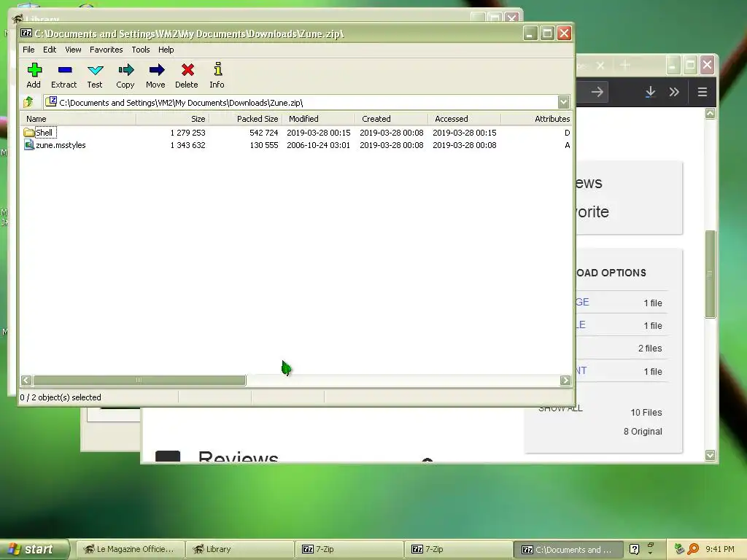Click the taskbar clock 9:41 PM
This screenshot has width=747, height=560.
(719, 549)
